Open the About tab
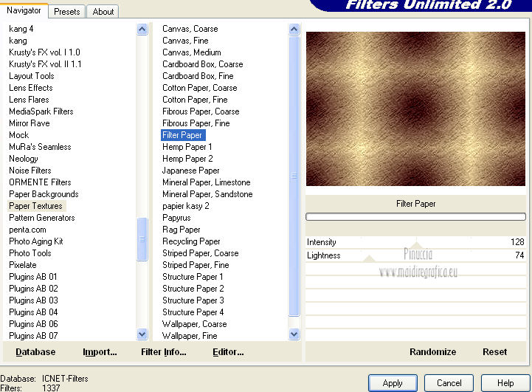 [x=103, y=12]
